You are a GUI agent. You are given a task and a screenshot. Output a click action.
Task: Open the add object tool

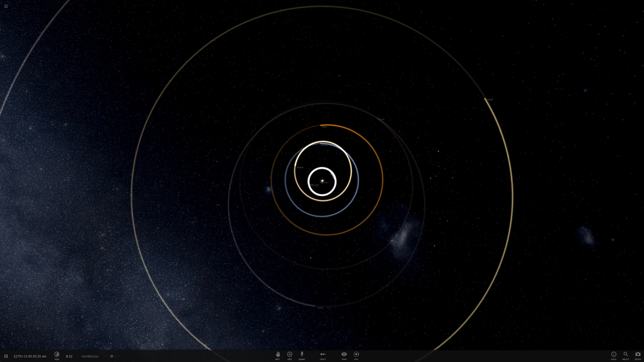point(290,354)
